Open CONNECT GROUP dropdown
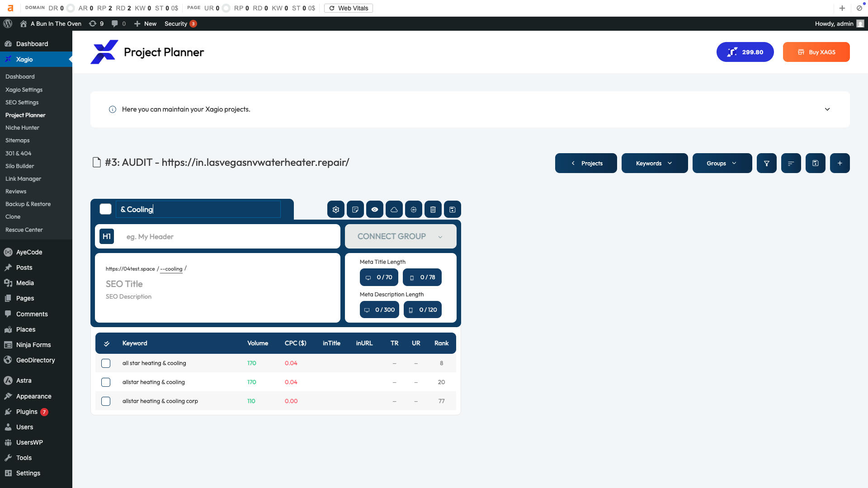This screenshot has width=868, height=488. click(x=401, y=236)
